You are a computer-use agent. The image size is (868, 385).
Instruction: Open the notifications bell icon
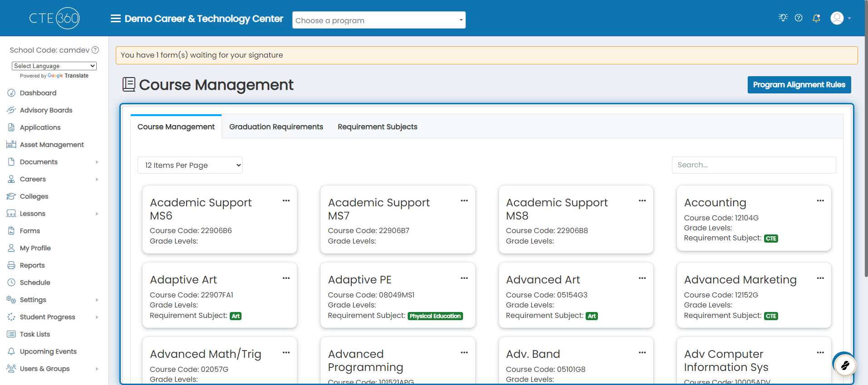click(816, 18)
